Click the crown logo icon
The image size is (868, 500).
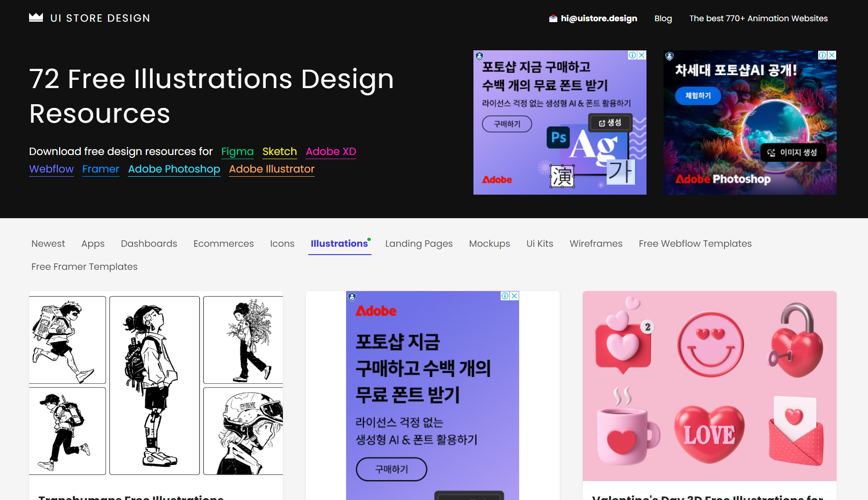tap(36, 18)
